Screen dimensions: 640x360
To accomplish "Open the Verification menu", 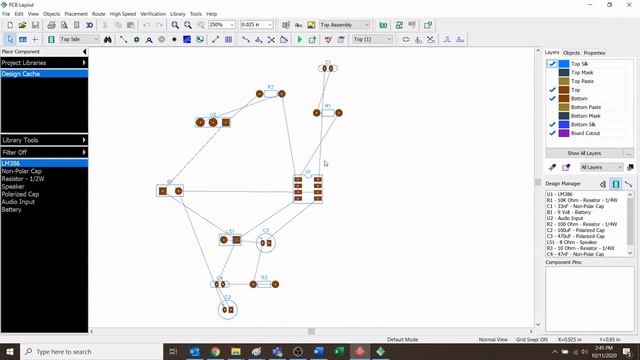I will [x=153, y=14].
